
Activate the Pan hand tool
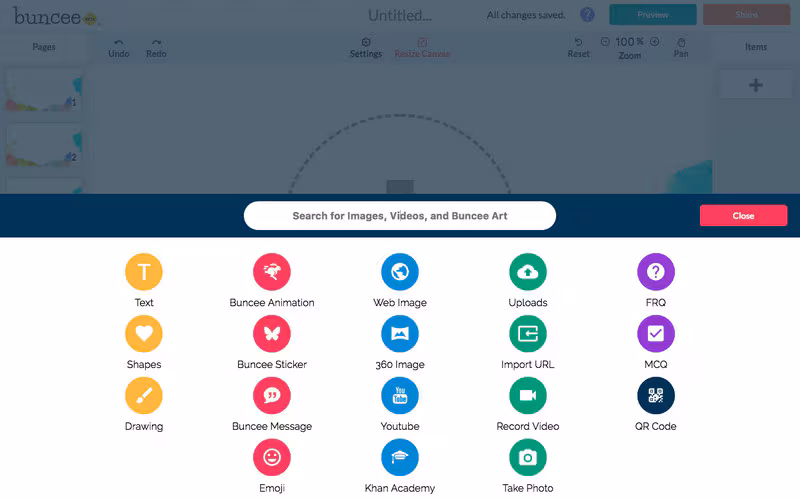[681, 48]
